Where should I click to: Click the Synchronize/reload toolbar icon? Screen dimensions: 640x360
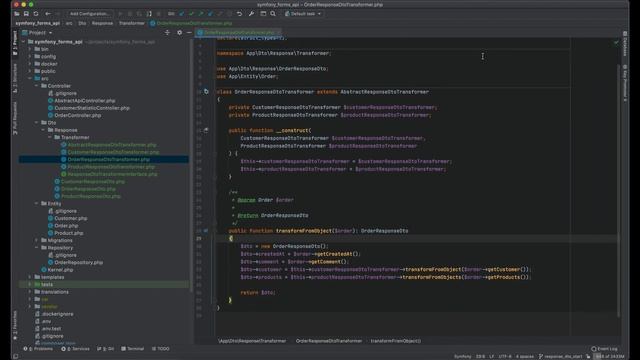tap(36, 14)
